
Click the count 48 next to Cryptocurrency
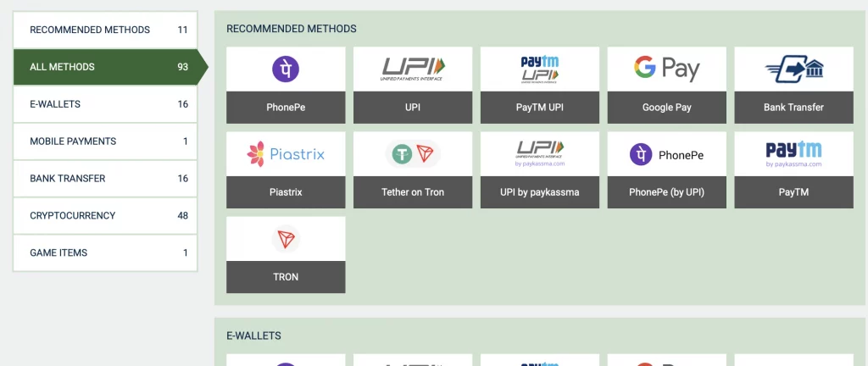[x=183, y=215]
